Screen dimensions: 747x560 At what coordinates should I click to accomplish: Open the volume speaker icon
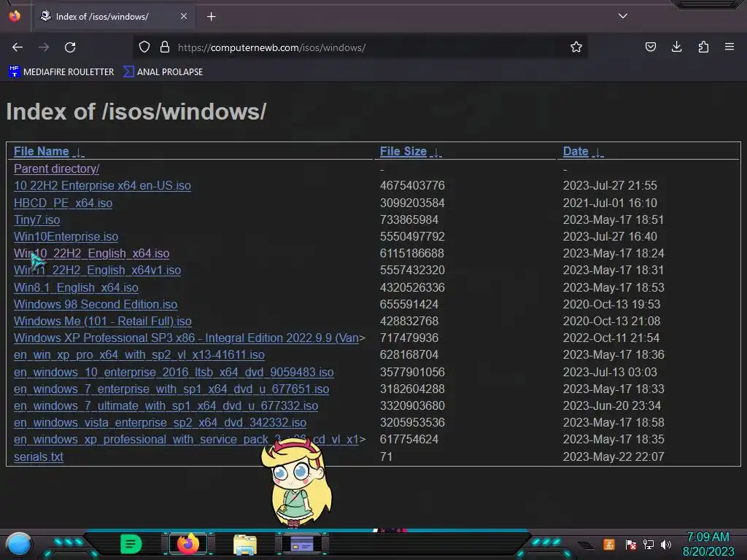click(x=666, y=544)
